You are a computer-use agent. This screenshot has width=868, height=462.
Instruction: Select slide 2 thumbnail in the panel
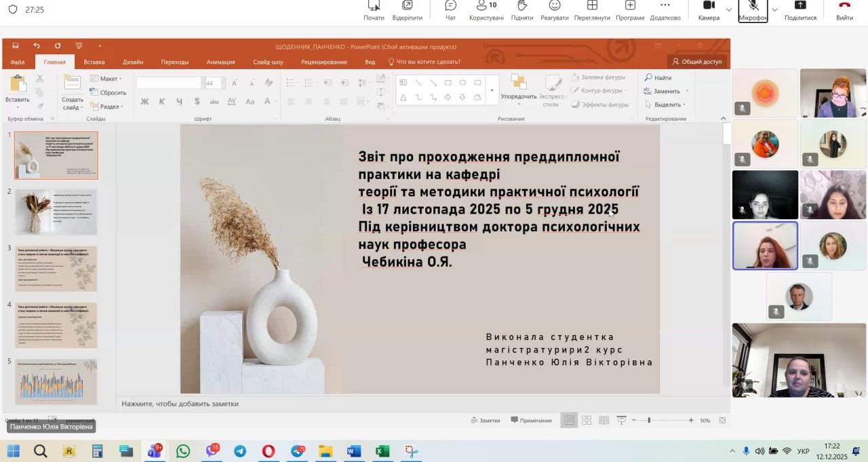(56, 212)
